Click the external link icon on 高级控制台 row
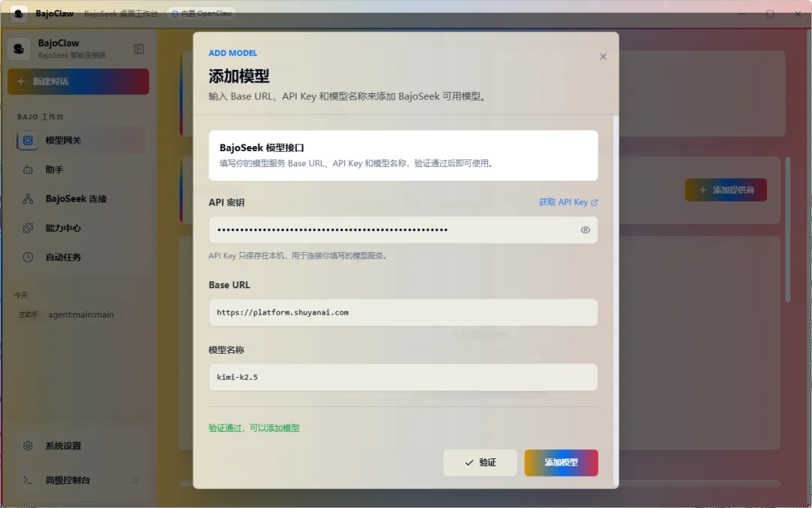The width and height of the screenshot is (812, 508). click(135, 480)
